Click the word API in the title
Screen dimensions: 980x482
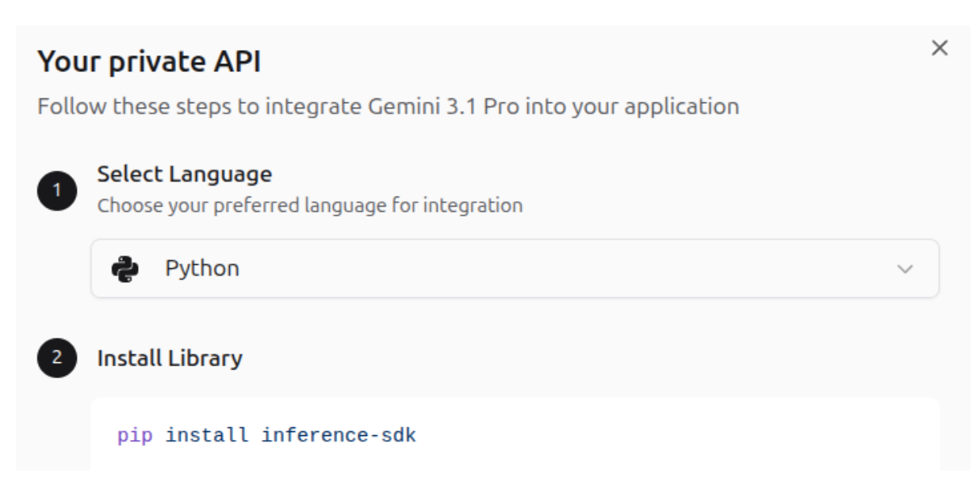[x=236, y=63]
